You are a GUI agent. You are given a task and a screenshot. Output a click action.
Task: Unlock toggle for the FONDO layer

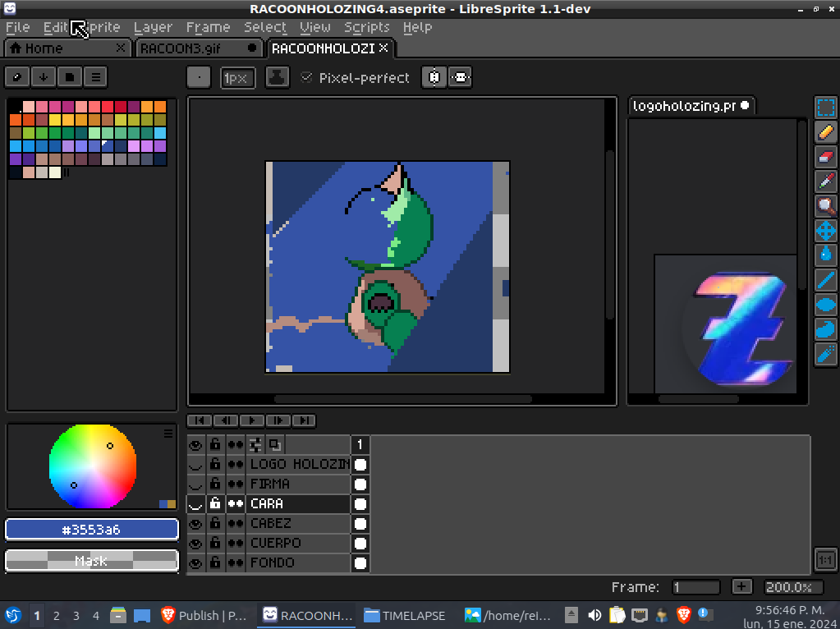click(215, 562)
